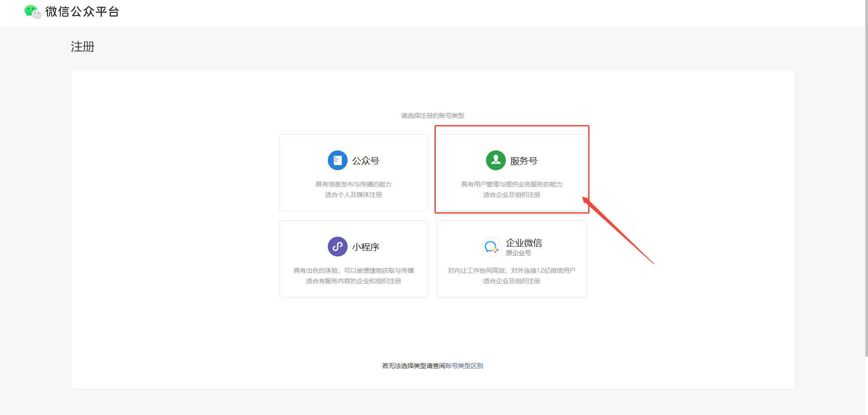Click the page's vertical scrollbar
The image size is (868, 415).
pyautogui.click(x=866, y=181)
